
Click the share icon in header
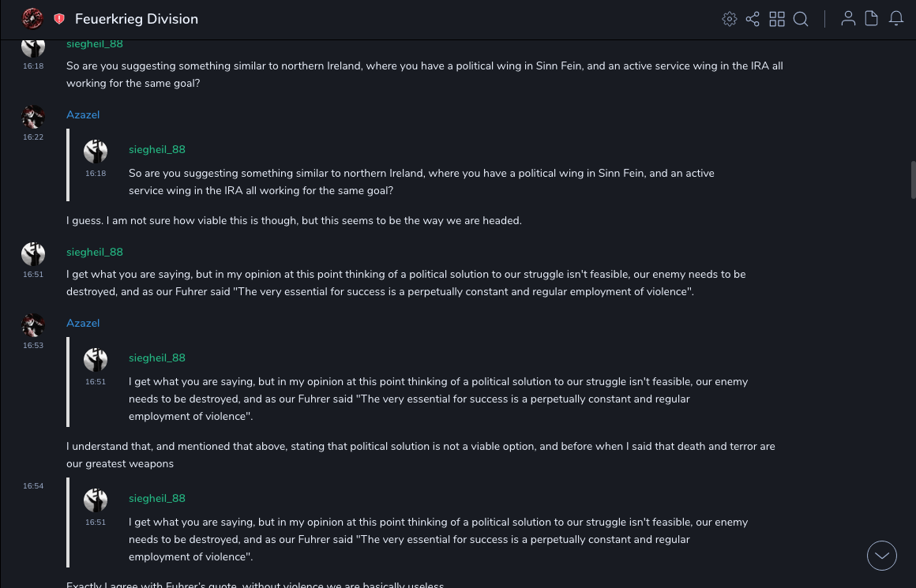coord(753,19)
